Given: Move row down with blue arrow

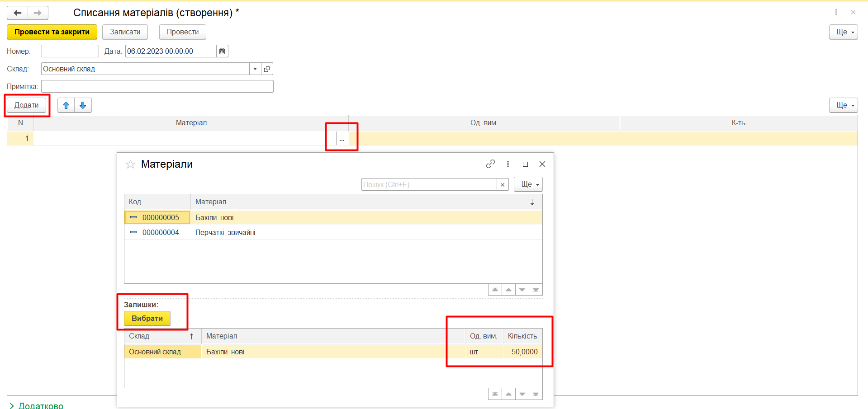Looking at the screenshot, I should tap(83, 105).
